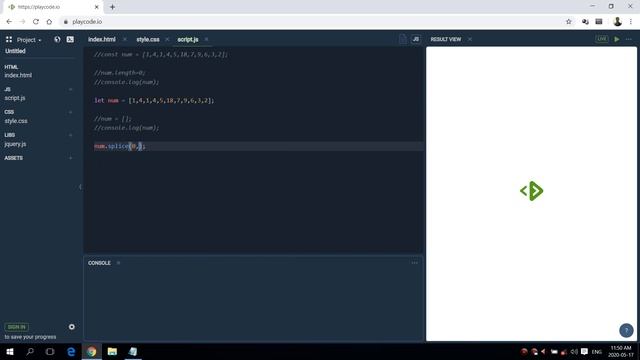Open settings gear in sidebar
The width and height of the screenshot is (640, 360).
click(71, 327)
